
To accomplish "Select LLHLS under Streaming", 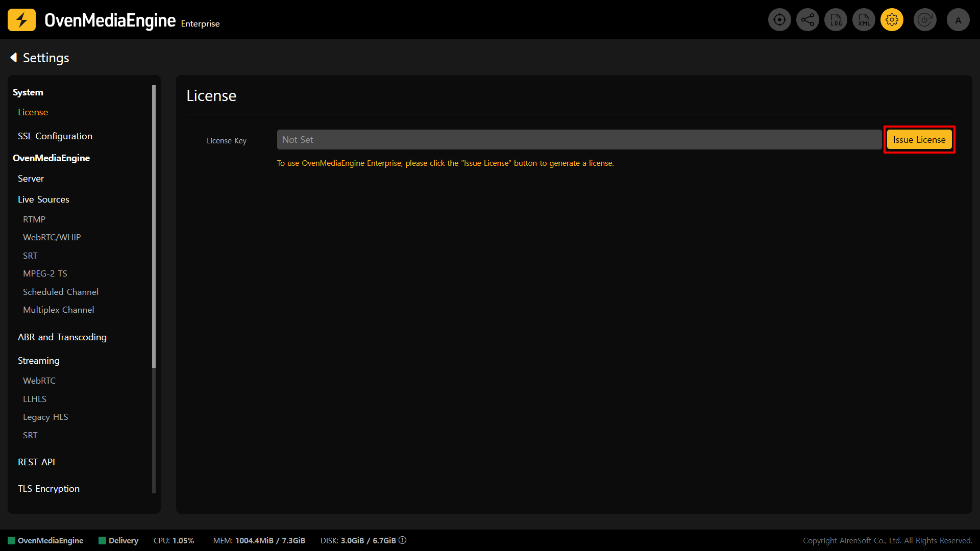I will pyautogui.click(x=35, y=399).
